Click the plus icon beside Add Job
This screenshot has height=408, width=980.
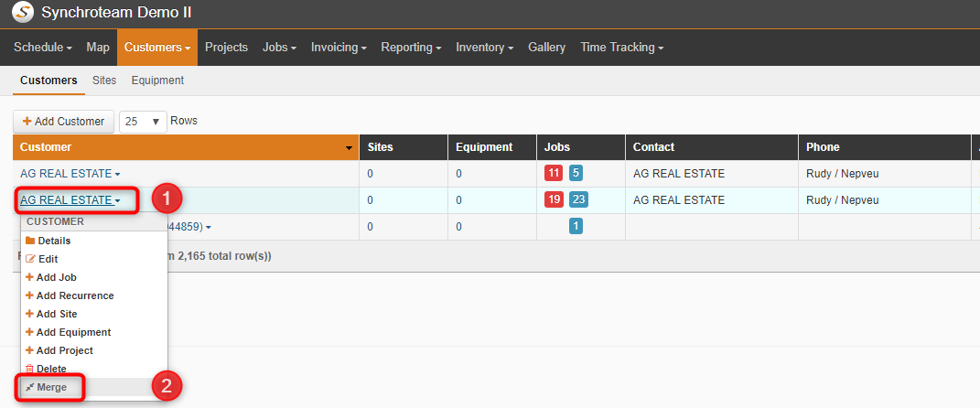pyautogui.click(x=29, y=277)
